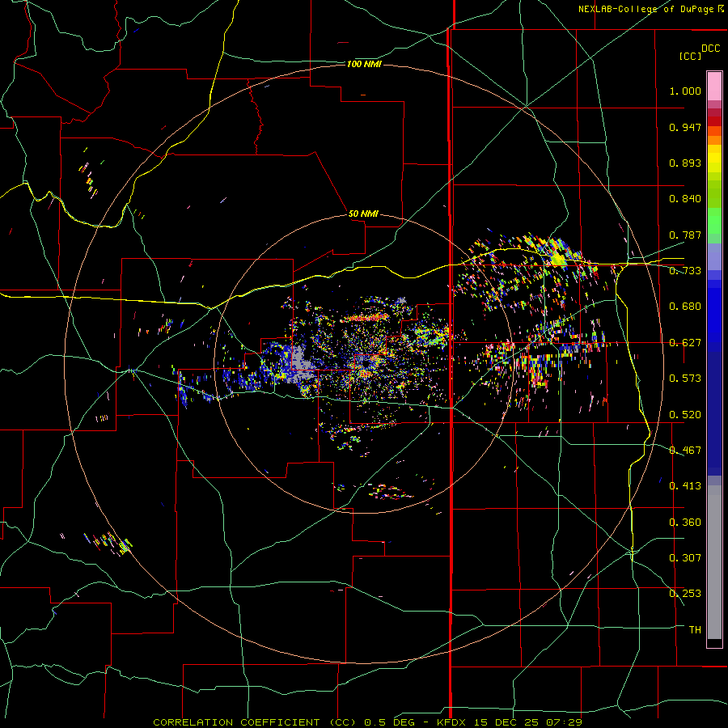Click the gray lower band of color scale
728x728 pixels.
tap(714, 566)
